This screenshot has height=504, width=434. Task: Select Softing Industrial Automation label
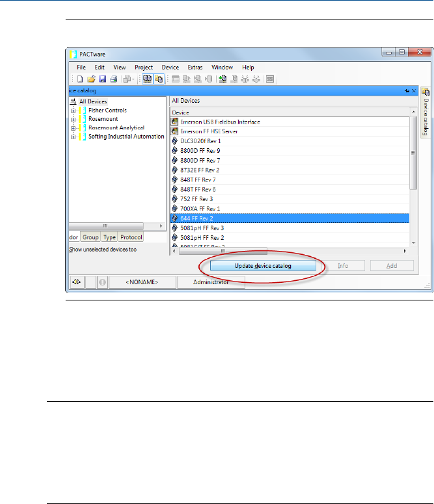126,137
